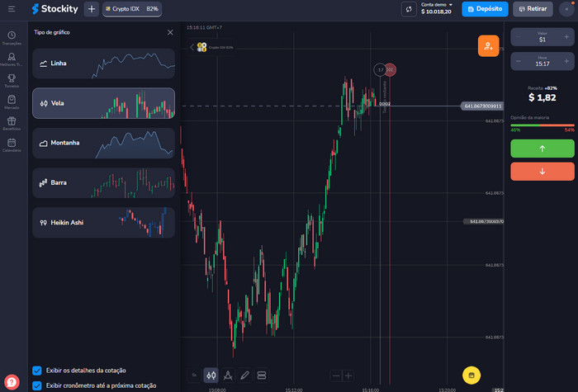Click the Hora 15:17 field
Viewport: 578px width, 392px height.
coord(542,61)
